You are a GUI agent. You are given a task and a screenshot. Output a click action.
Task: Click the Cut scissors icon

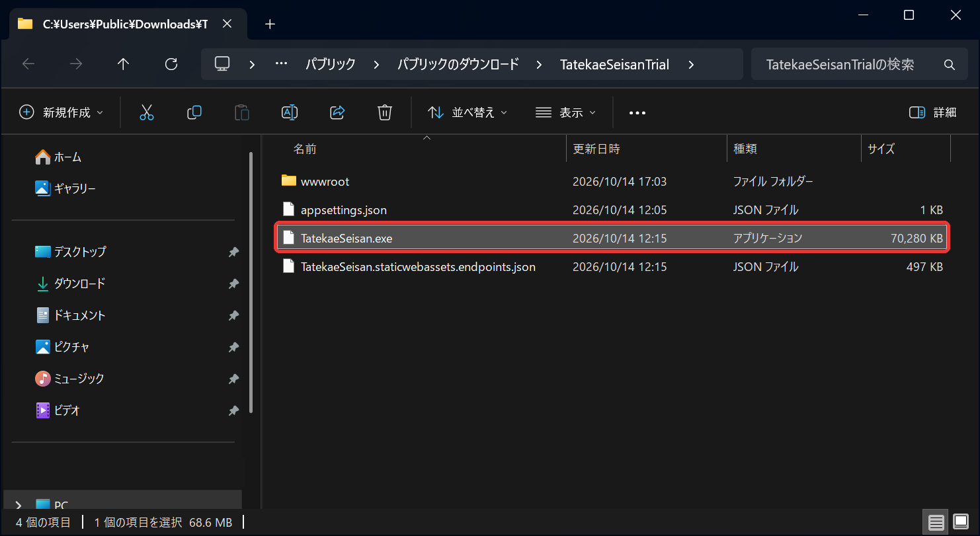[x=147, y=112]
